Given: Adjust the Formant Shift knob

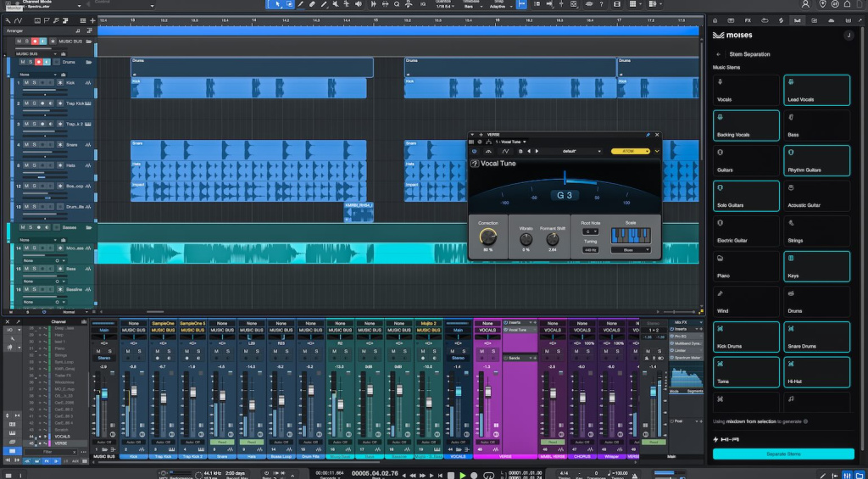Looking at the screenshot, I should click(x=553, y=239).
